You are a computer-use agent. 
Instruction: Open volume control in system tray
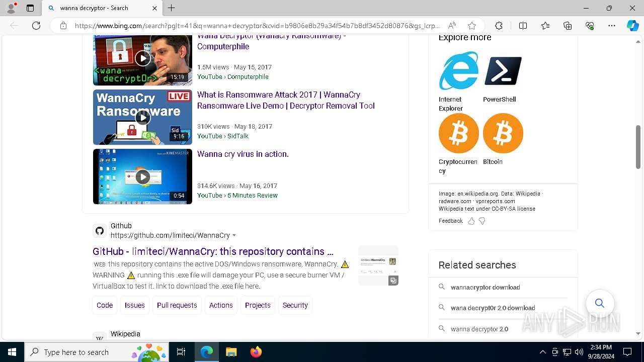[x=579, y=352]
